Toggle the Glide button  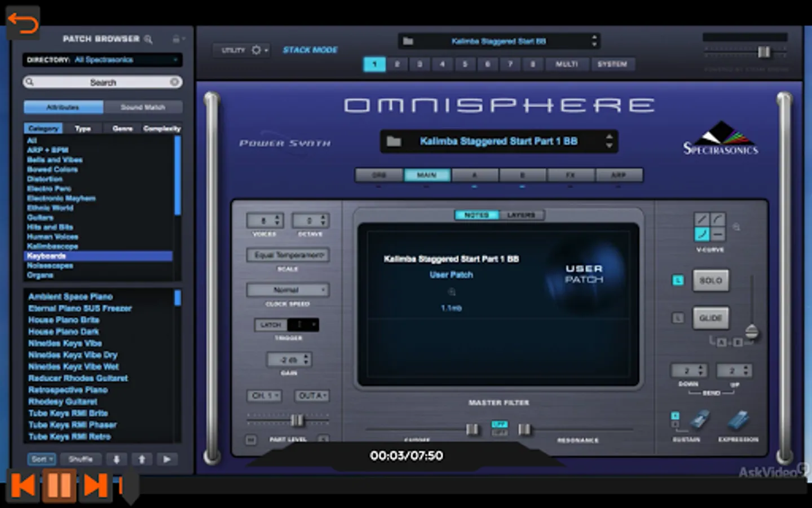[x=710, y=318]
